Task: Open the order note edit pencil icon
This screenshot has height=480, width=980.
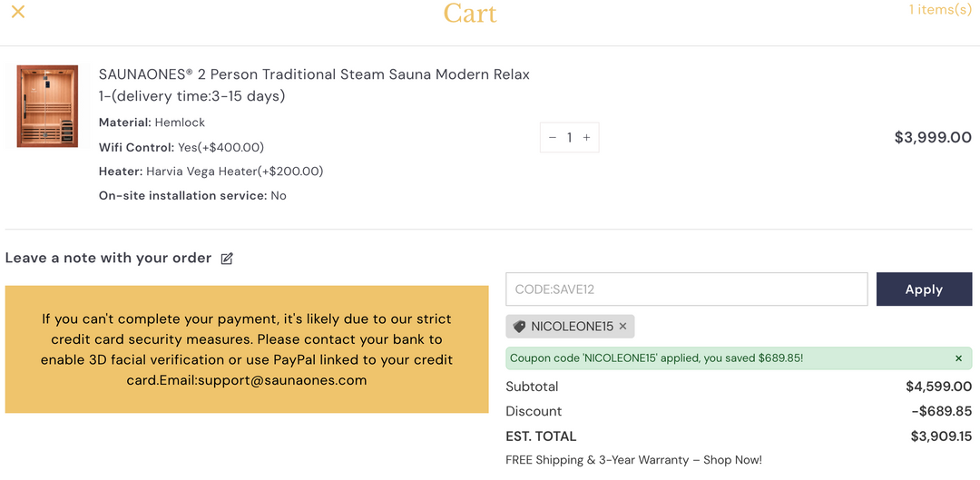Action: [x=227, y=258]
